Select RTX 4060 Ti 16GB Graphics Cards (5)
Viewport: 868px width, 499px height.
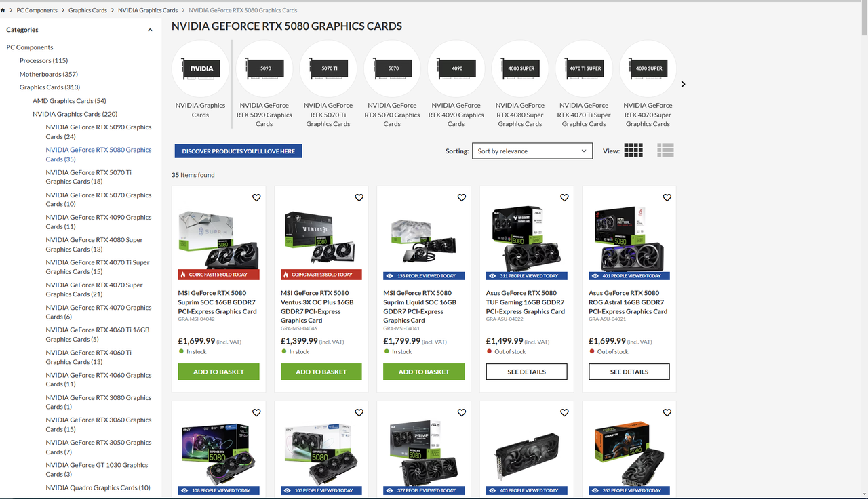click(x=98, y=334)
